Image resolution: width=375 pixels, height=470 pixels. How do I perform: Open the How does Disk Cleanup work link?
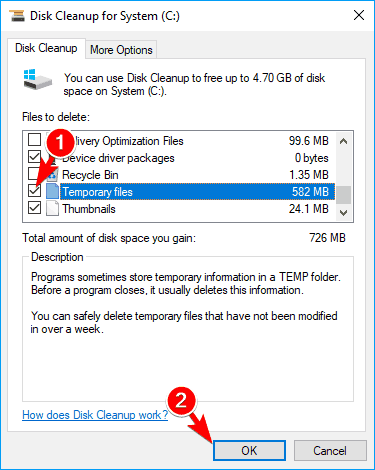[95, 415]
